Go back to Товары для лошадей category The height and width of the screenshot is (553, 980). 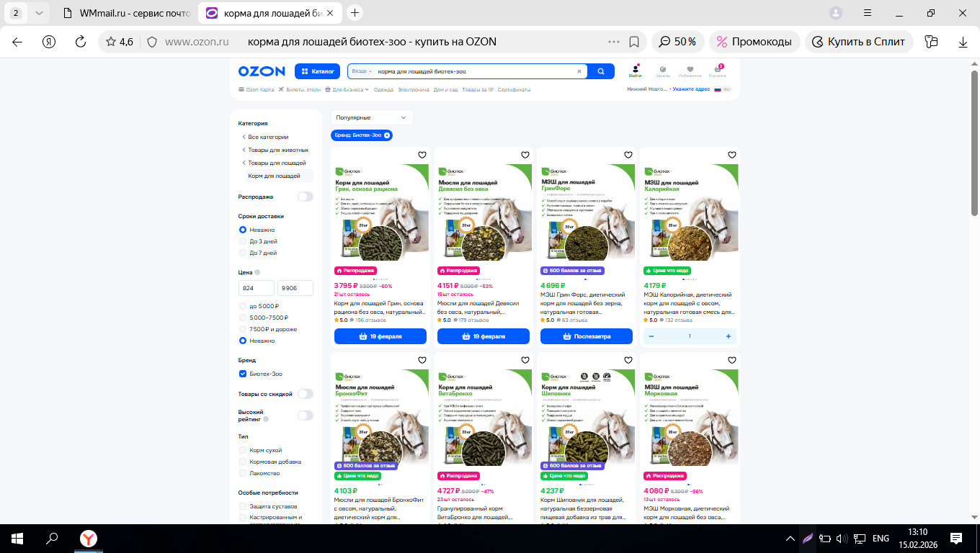277,163
